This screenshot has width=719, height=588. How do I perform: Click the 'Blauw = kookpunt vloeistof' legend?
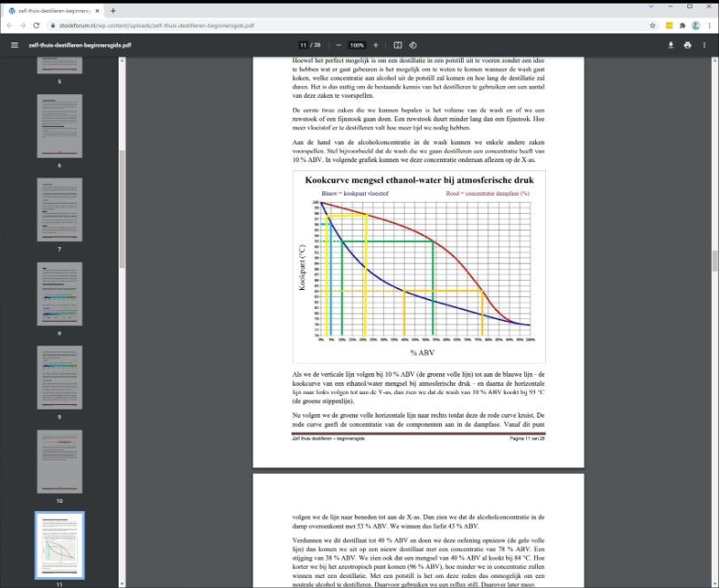pos(355,194)
